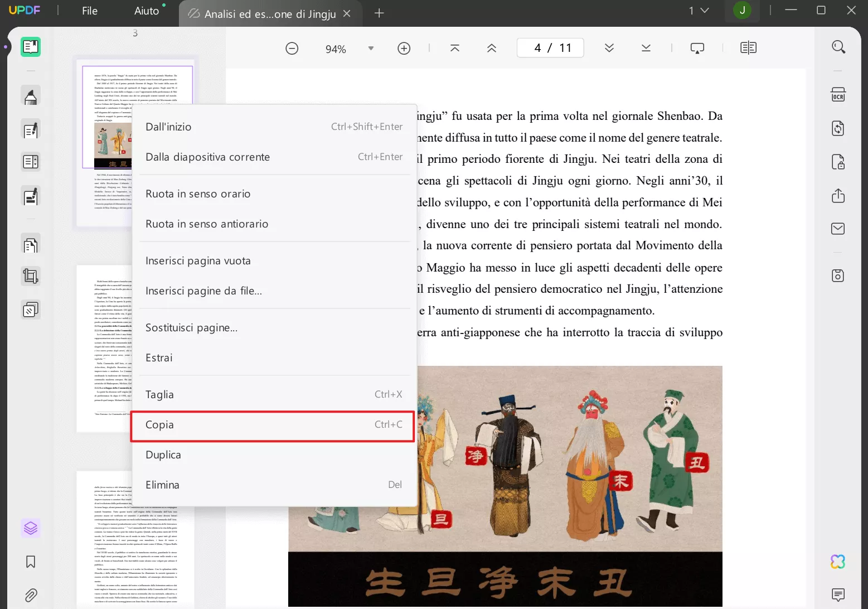The height and width of the screenshot is (609, 868).
Task: Go to the first page
Action: 455,49
